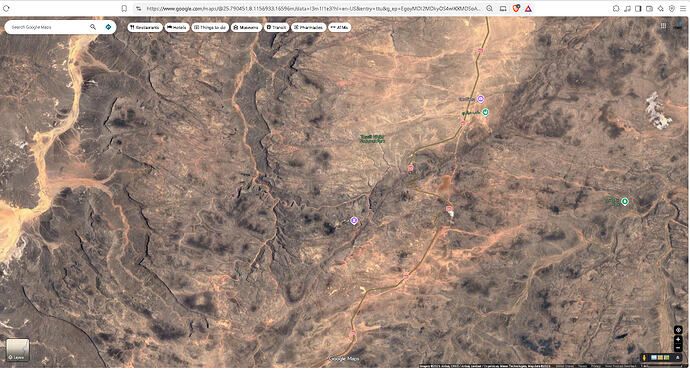Open site settings icon before URL
Screen dimensions: 690x369
click(138, 8)
